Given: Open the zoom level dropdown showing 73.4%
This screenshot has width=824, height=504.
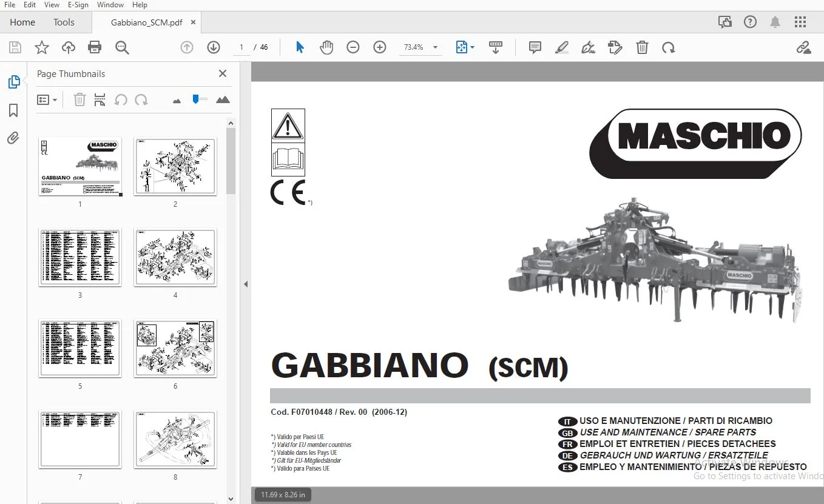Looking at the screenshot, I should coord(422,47).
